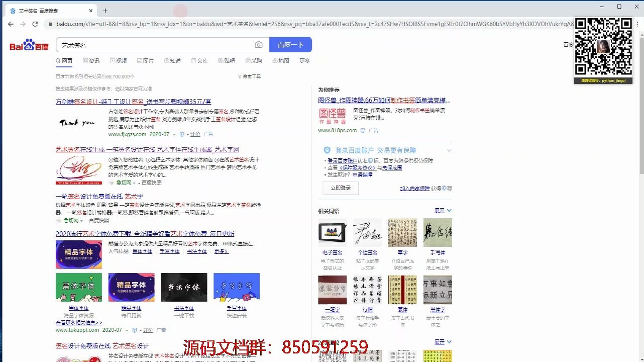
Task: Click the Baidu logo
Action: click(29, 45)
